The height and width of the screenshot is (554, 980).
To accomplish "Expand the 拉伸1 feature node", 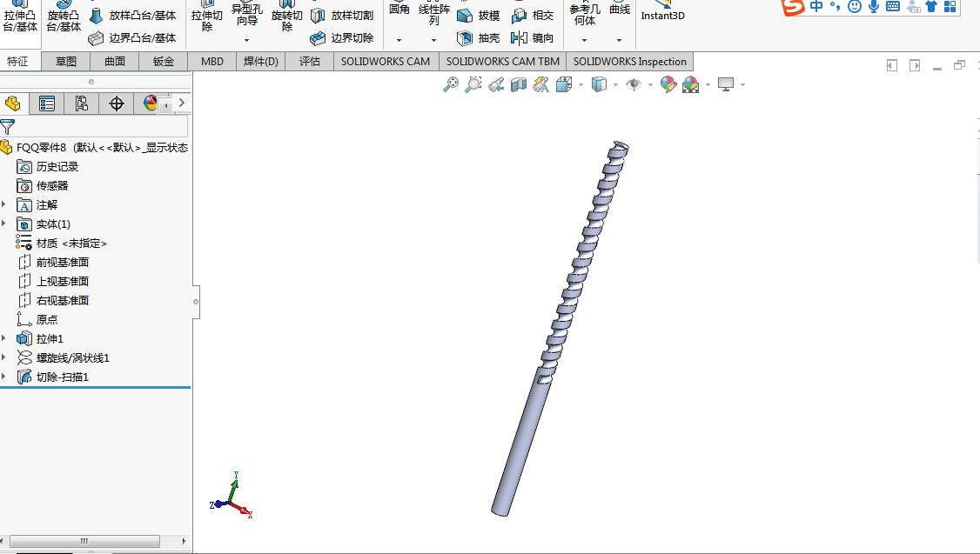I will point(3,338).
